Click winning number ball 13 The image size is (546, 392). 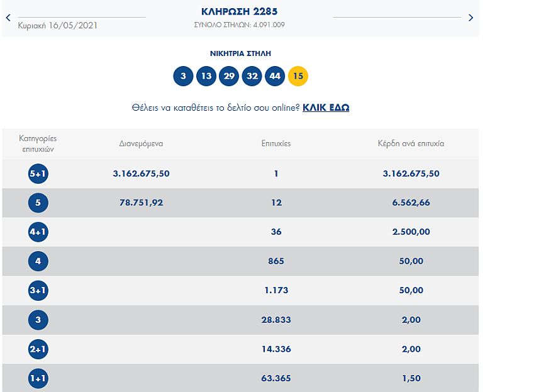[x=206, y=76]
